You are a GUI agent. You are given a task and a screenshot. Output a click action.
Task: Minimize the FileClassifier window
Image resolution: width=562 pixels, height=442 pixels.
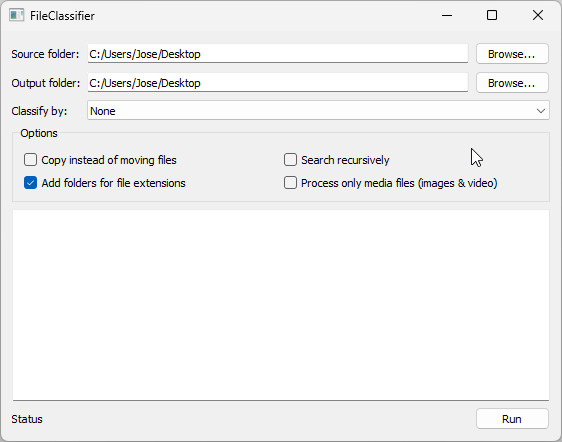[447, 15]
